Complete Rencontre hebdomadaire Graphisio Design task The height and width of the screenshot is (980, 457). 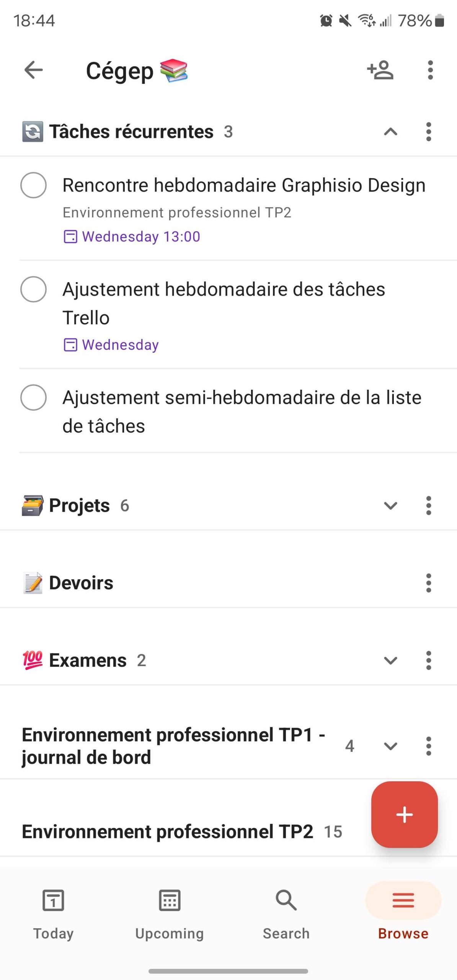click(x=34, y=185)
